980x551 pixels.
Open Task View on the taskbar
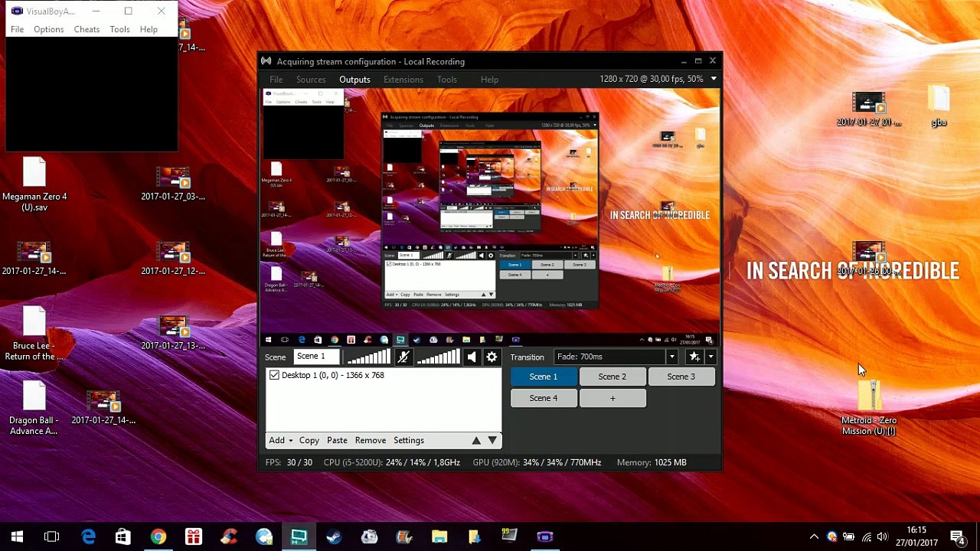pyautogui.click(x=51, y=536)
